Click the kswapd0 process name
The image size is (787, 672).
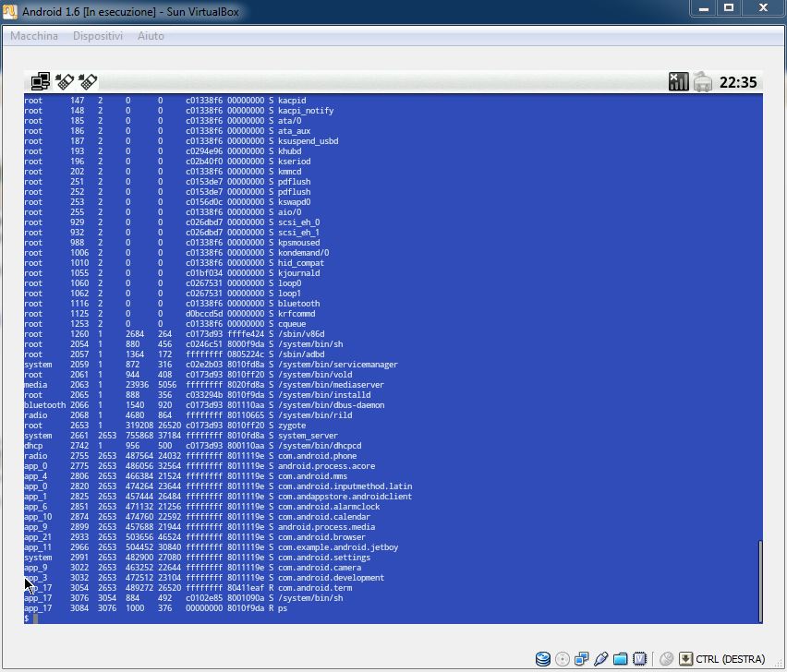pos(294,202)
